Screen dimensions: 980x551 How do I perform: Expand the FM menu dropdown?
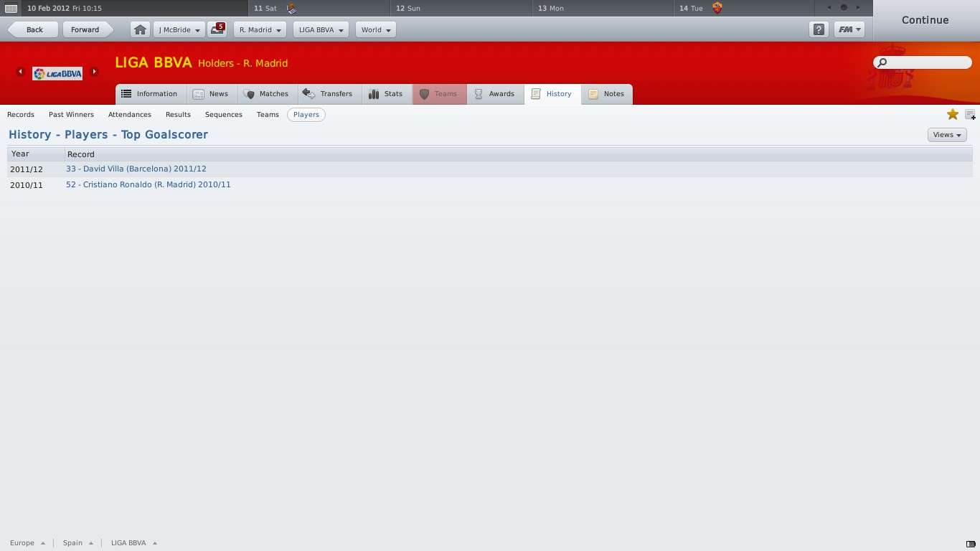tap(849, 29)
